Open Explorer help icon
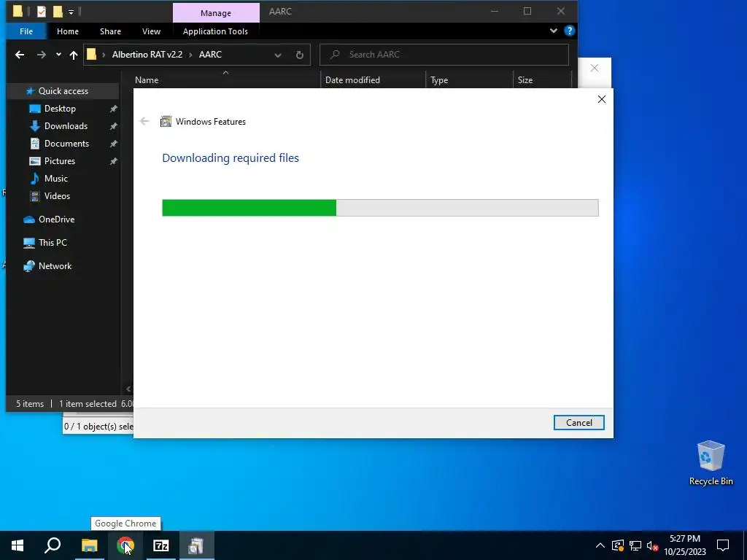 [x=569, y=31]
